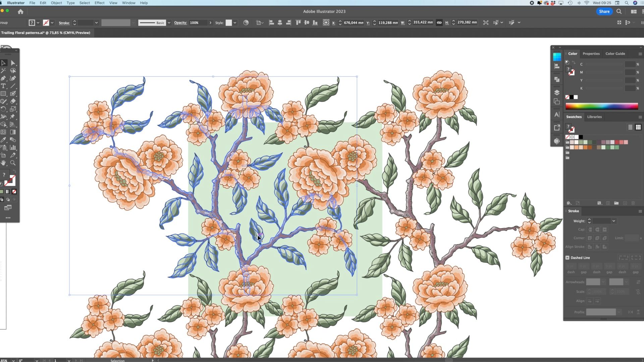Switch Swatches panel to list view

tap(630, 127)
